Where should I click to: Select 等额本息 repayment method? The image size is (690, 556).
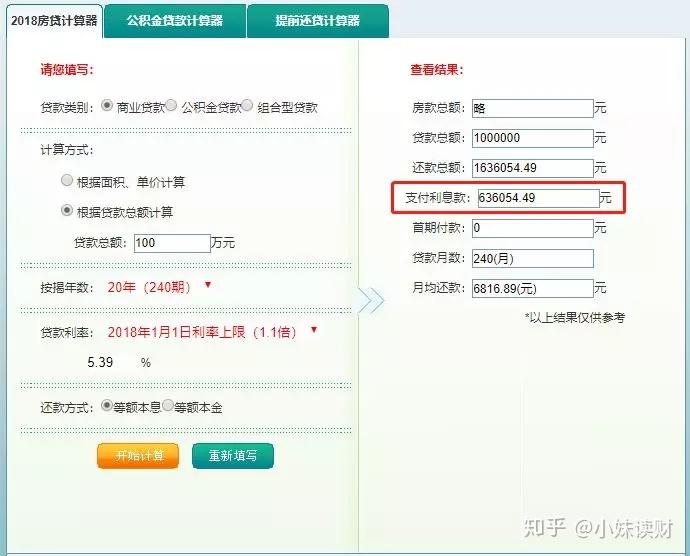107,407
